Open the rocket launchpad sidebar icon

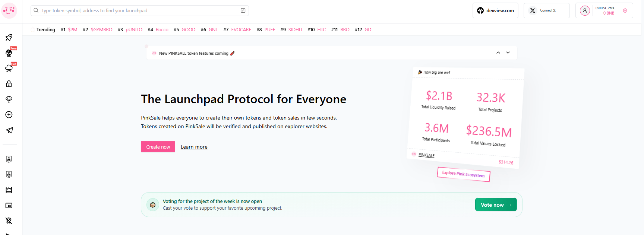point(9,37)
